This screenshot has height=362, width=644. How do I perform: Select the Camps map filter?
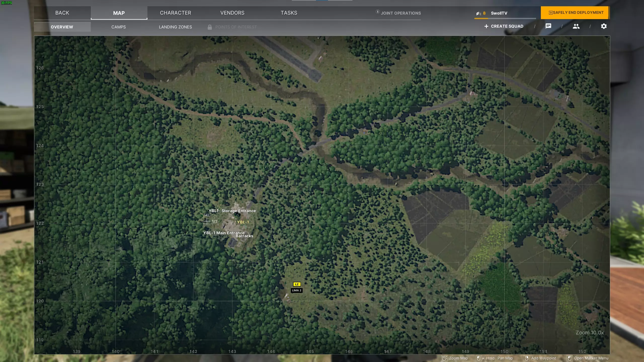coord(118,27)
